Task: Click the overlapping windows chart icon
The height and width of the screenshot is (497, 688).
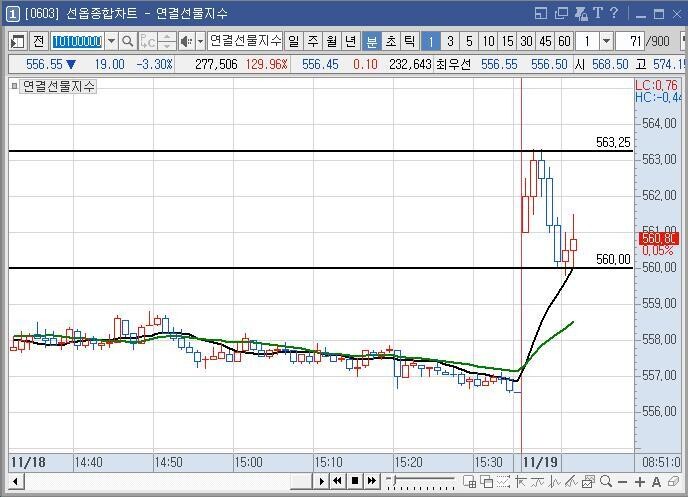Action: pos(486,482)
